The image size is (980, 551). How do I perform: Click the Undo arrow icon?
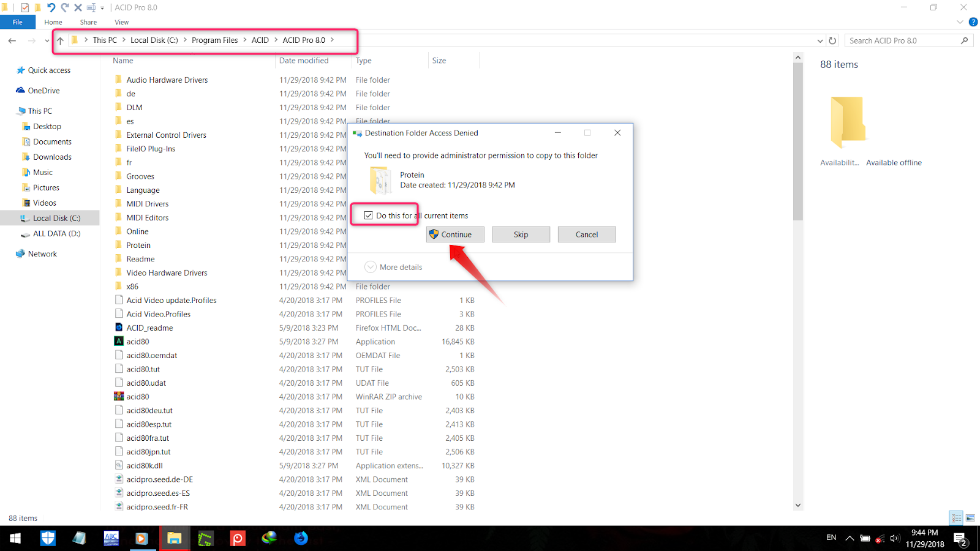[51, 7]
